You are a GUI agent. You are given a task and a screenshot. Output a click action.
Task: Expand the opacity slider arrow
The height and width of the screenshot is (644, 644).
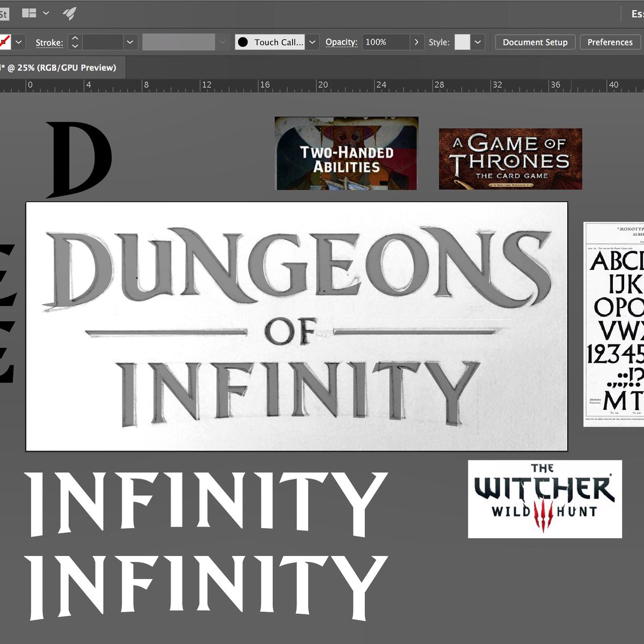pos(417,42)
